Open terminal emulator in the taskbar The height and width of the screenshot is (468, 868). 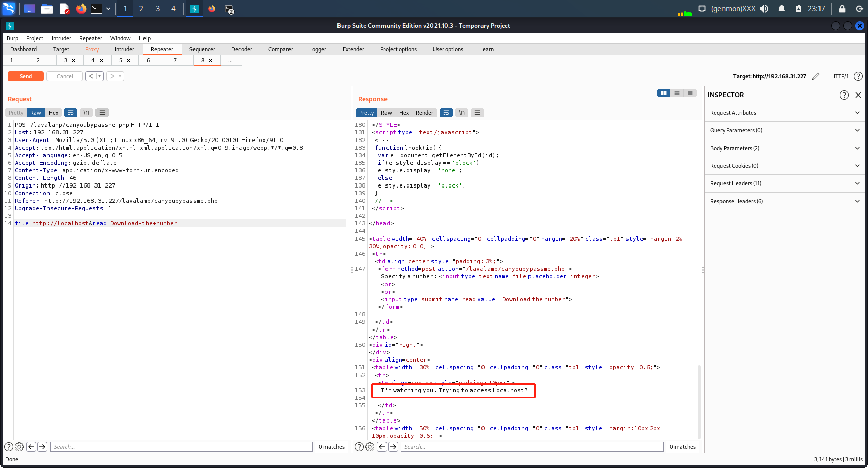(x=97, y=9)
